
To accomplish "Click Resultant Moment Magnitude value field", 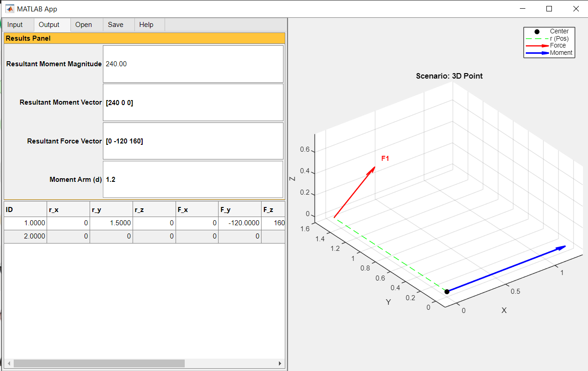I will (x=193, y=64).
